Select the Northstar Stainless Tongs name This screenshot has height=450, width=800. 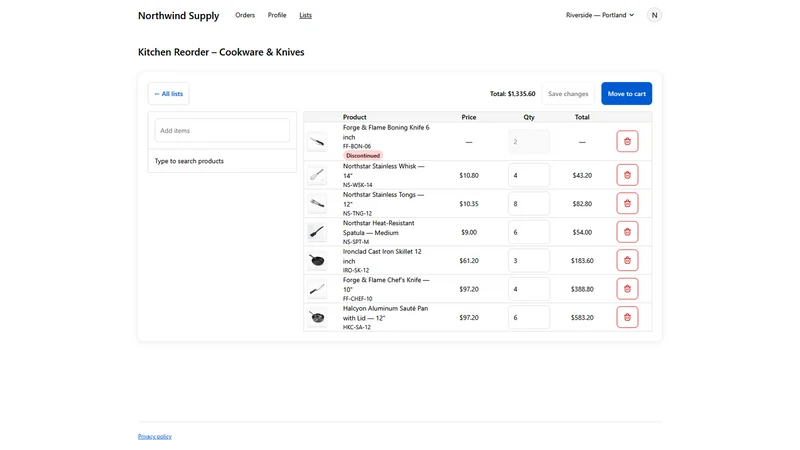(x=384, y=199)
